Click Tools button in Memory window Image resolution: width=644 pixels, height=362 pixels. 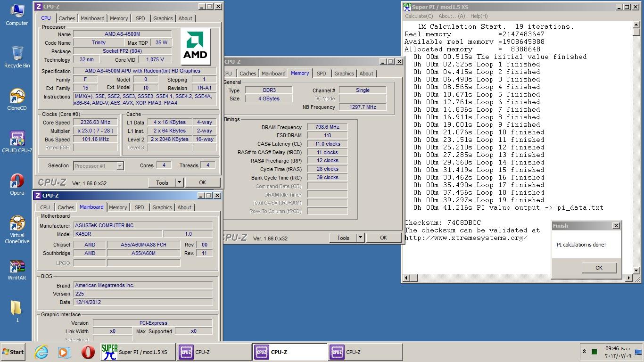tap(343, 238)
